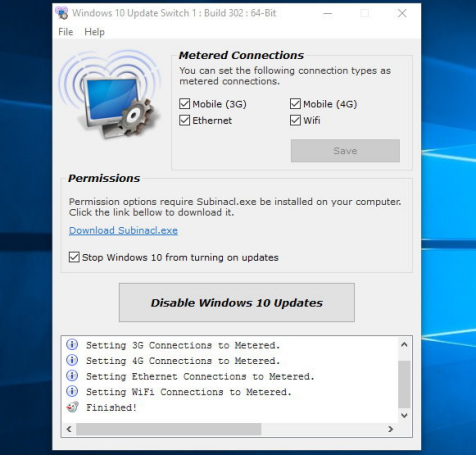
Task: Close the Windows 10 Update Switch window
Action: tap(402, 13)
